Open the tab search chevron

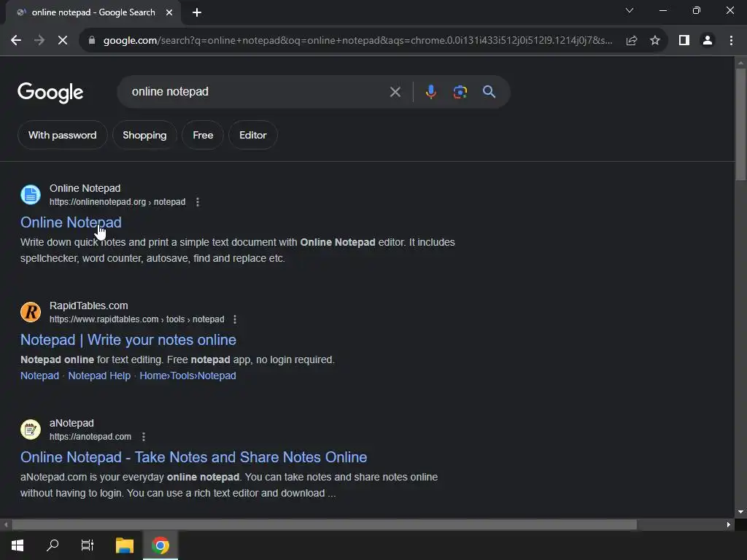[630, 10]
